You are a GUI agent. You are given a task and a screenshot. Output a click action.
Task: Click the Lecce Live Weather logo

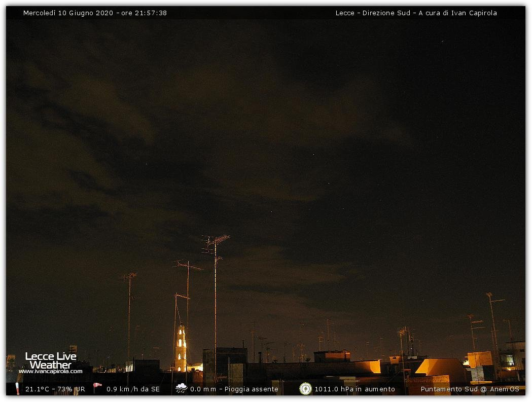(x=51, y=360)
